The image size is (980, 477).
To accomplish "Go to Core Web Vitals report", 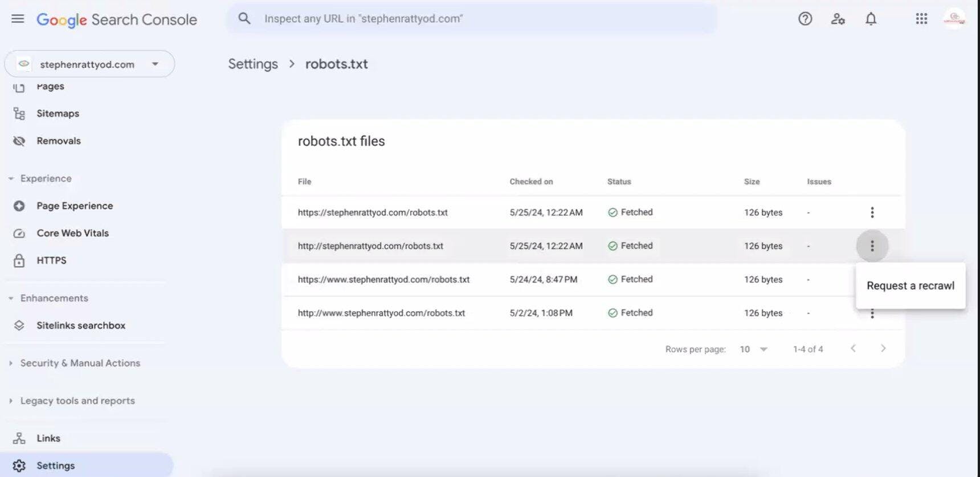I will click(x=72, y=233).
